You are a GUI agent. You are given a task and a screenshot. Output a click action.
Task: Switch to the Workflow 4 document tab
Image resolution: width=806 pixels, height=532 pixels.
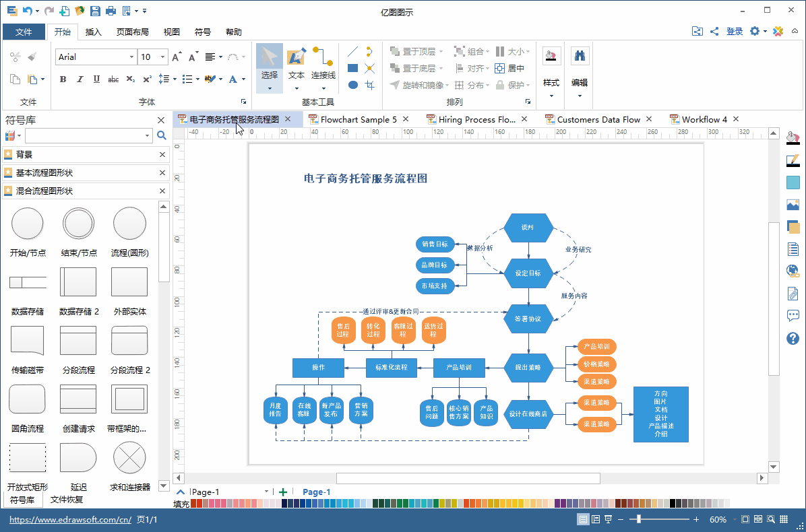pos(704,119)
